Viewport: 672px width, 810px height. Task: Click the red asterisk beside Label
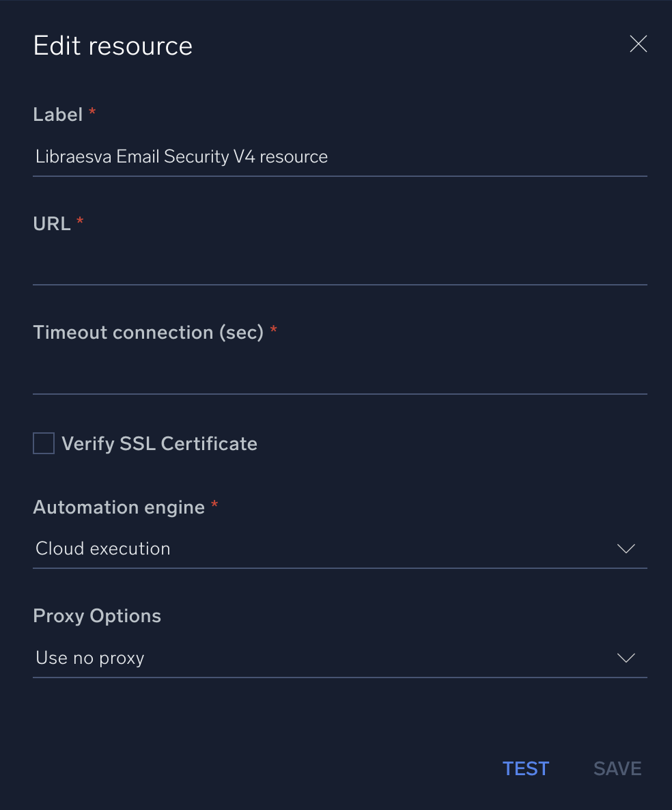tap(92, 112)
